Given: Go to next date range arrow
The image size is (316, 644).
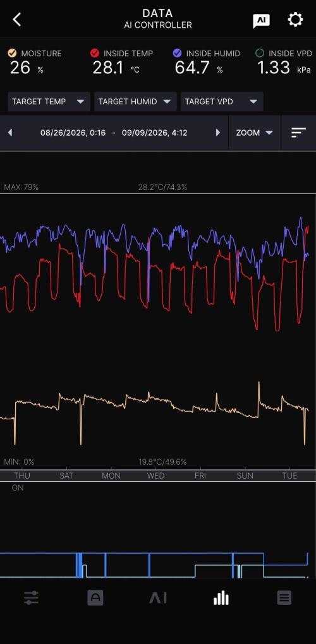Looking at the screenshot, I should tap(218, 133).
